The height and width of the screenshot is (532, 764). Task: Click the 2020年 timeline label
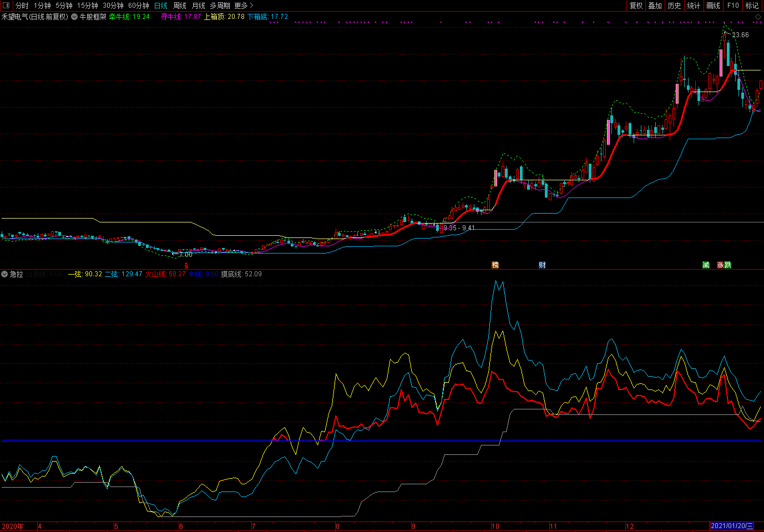13,526
